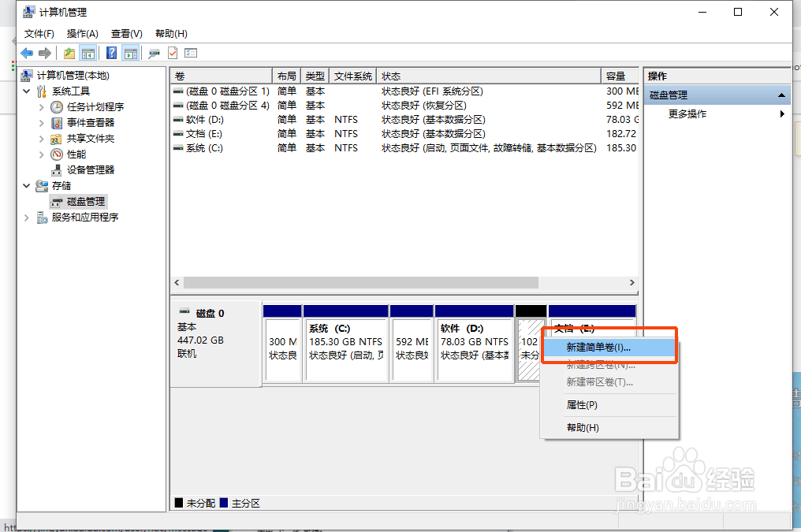Select the 软件 (D:) volume row
801x532 pixels.
pyautogui.click(x=405, y=120)
